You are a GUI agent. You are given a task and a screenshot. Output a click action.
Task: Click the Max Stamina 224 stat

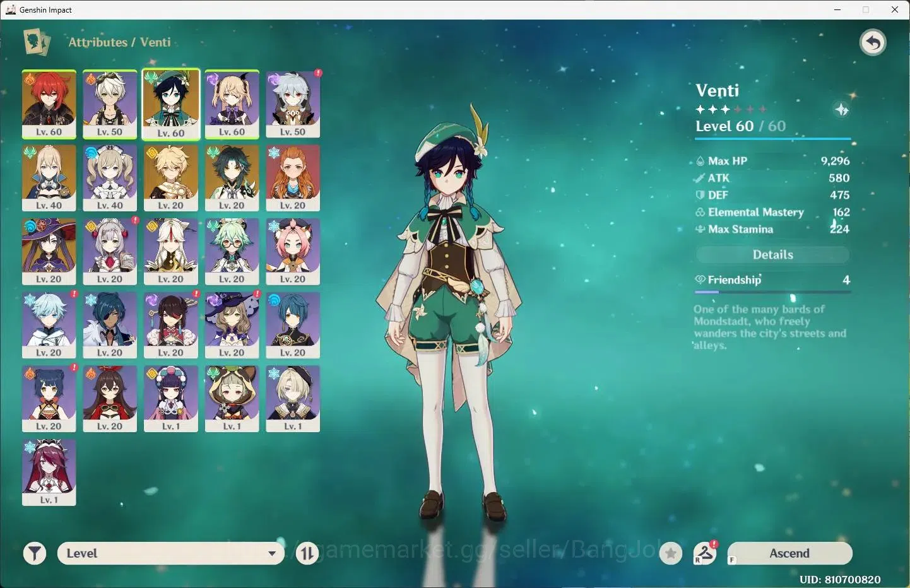click(x=772, y=229)
